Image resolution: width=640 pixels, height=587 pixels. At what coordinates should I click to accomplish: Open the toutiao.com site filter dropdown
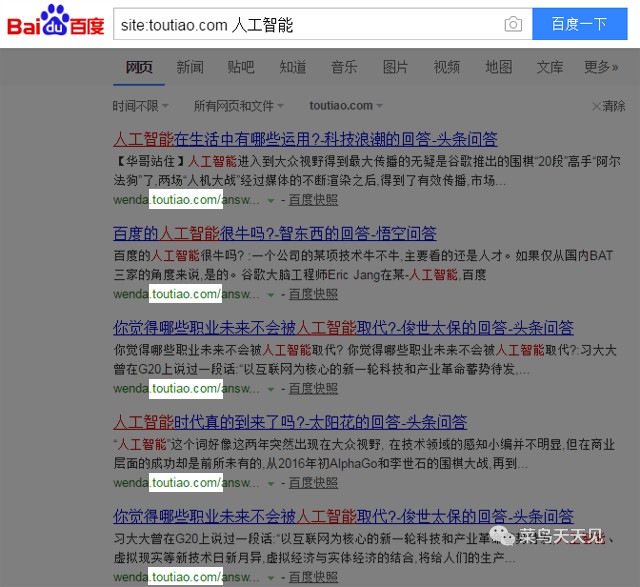coord(346,106)
